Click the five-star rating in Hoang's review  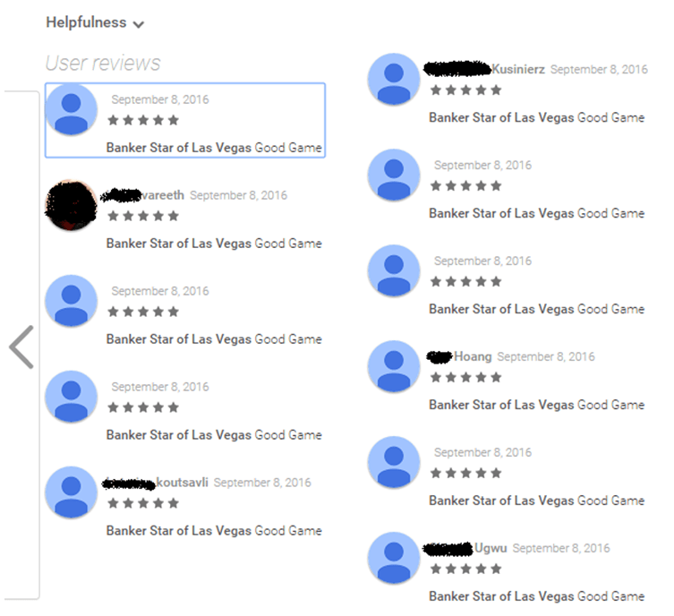[x=466, y=378]
